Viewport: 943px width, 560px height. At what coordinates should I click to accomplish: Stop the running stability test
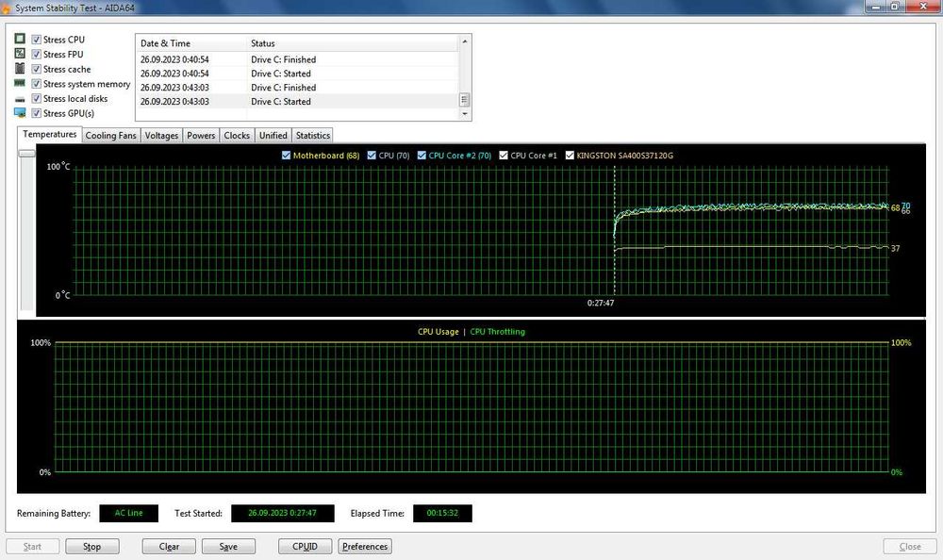[92, 546]
